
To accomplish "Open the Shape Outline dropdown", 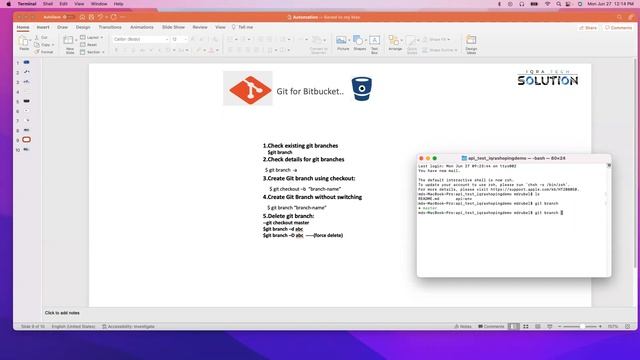I will [x=439, y=50].
